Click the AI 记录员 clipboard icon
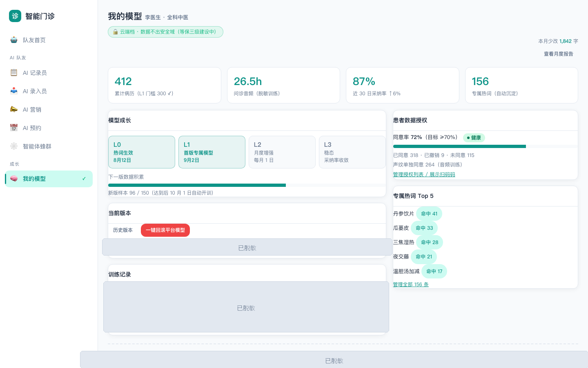Viewport: 588px width, 368px height. pos(14,72)
